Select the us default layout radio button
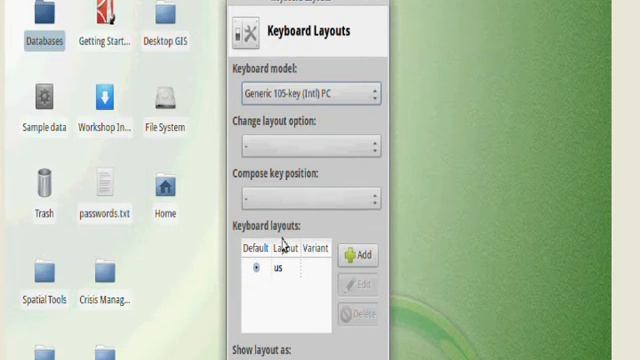 pos(256,268)
